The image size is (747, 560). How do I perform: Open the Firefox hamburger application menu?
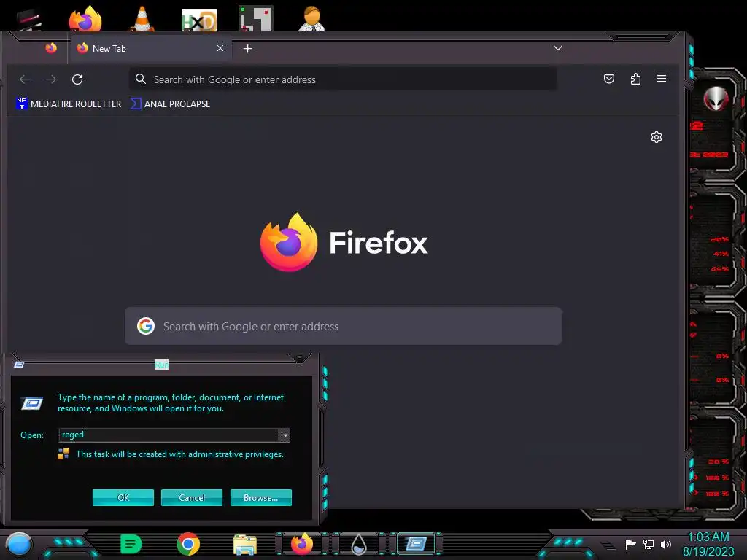tap(662, 79)
